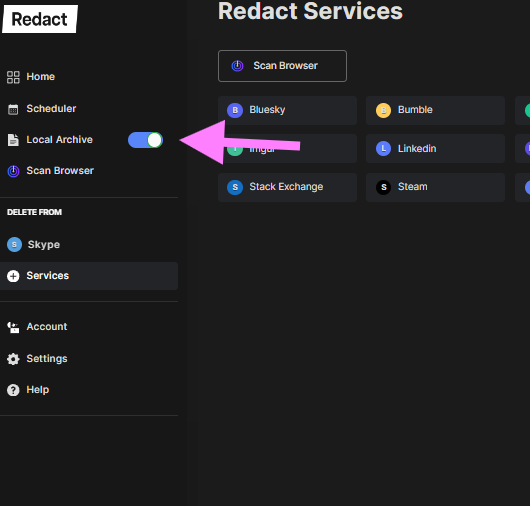Click the Redact Services heading
The height and width of the screenshot is (506, 530).
point(310,11)
